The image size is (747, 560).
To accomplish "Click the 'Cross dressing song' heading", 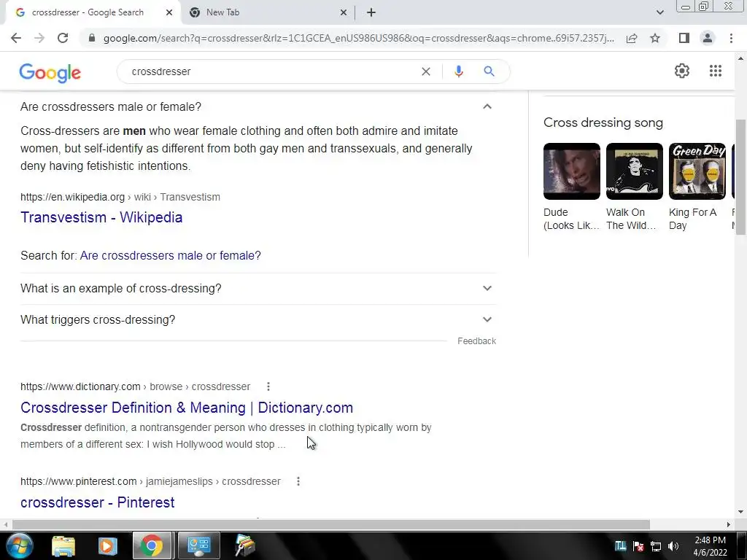I will point(603,122).
